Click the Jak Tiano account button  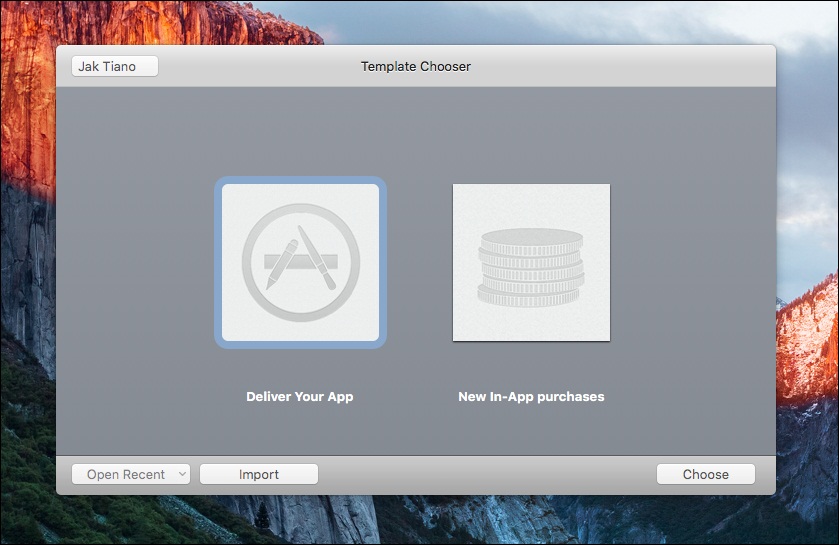point(115,66)
